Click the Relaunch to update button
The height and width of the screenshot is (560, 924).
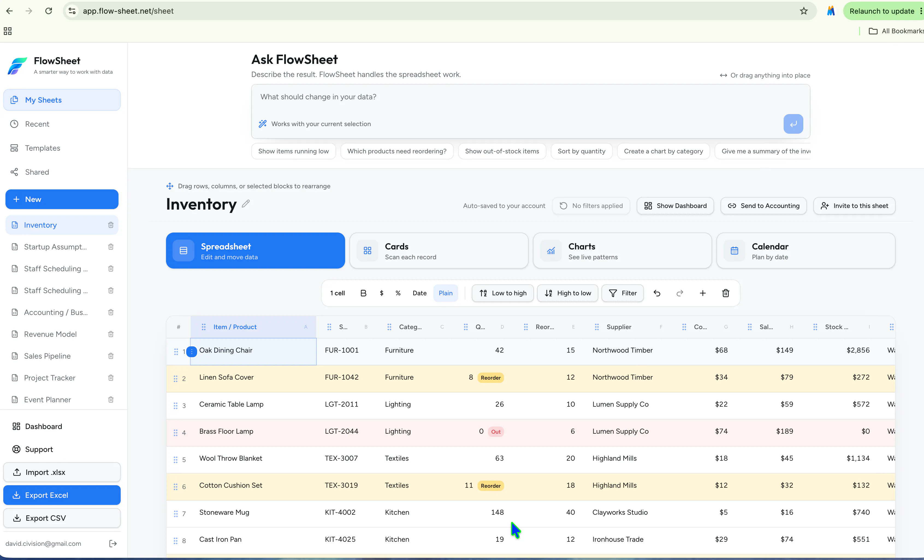click(882, 11)
